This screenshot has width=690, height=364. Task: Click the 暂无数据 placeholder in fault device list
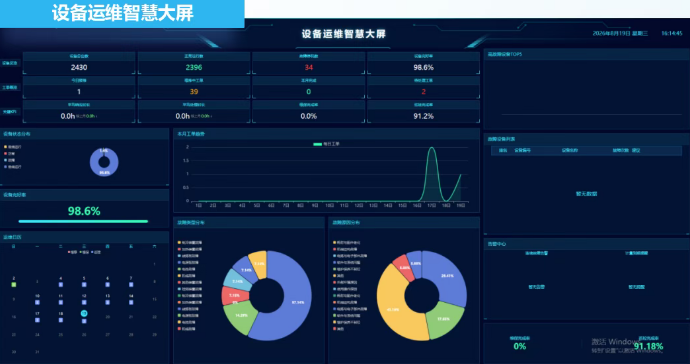586,194
